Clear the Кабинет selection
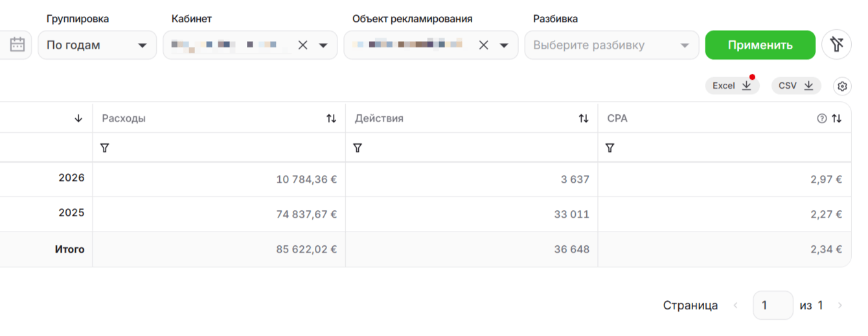The height and width of the screenshot is (336, 868). [x=303, y=45]
